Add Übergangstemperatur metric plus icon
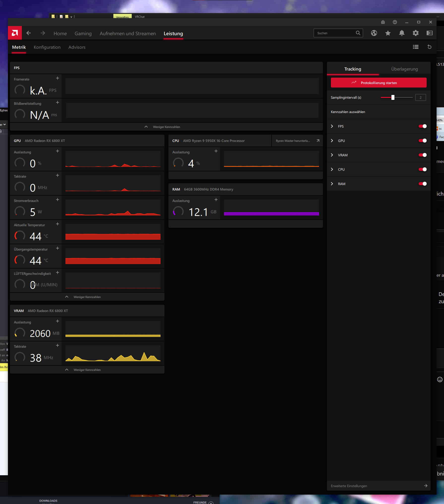This screenshot has width=444, height=504. (x=58, y=248)
